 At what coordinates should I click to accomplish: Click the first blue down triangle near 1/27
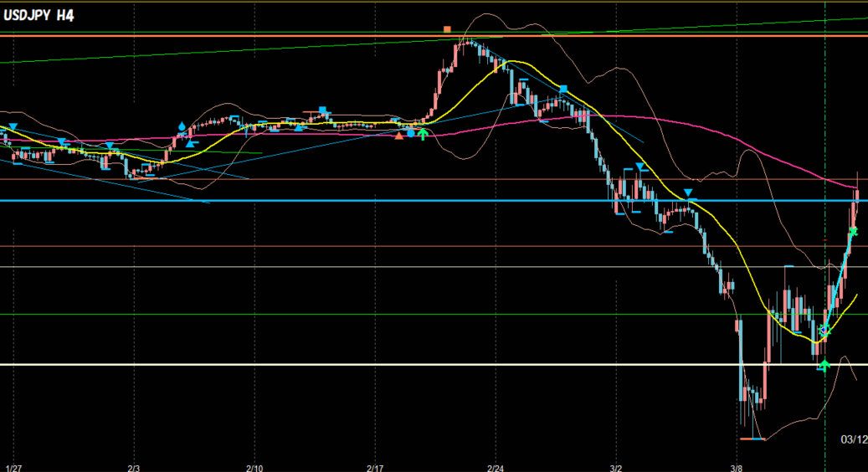click(13, 127)
